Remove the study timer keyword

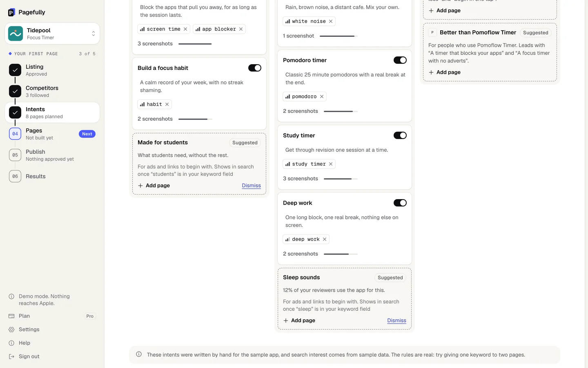coord(331,164)
